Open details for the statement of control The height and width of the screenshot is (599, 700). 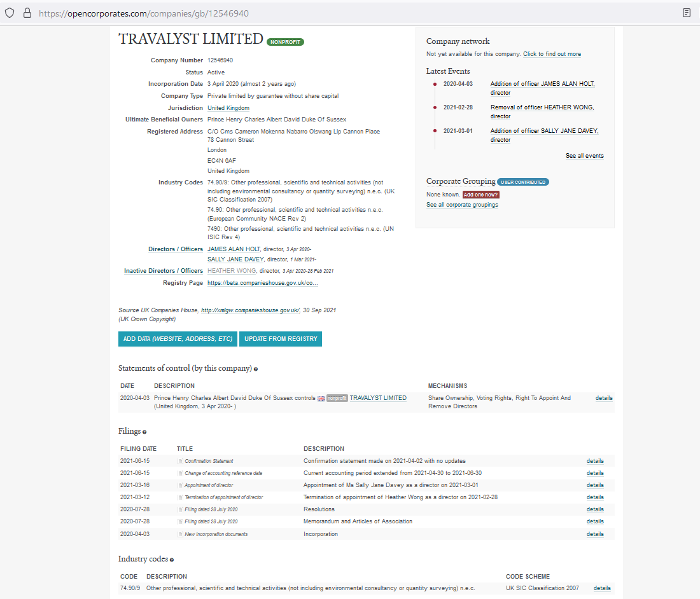click(603, 398)
